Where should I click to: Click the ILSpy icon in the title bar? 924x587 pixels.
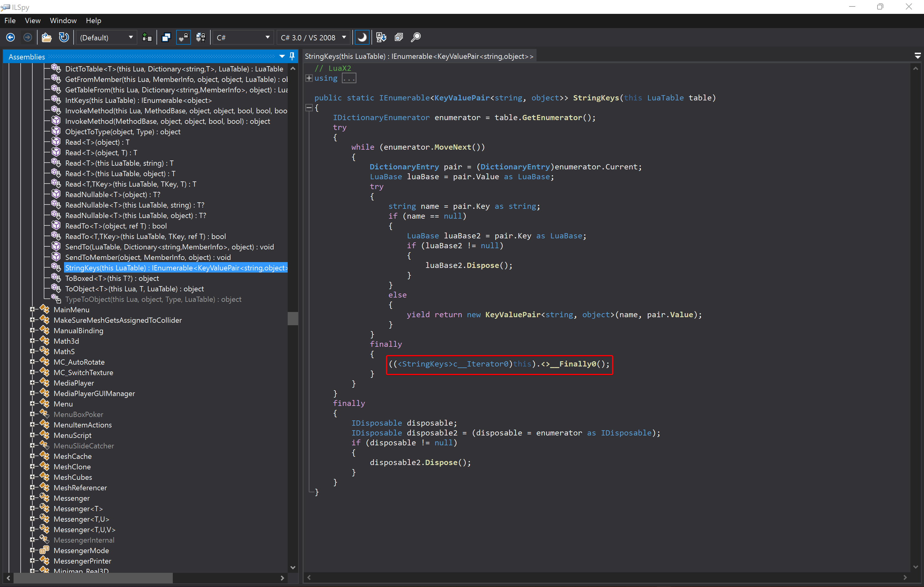[x=5, y=7]
